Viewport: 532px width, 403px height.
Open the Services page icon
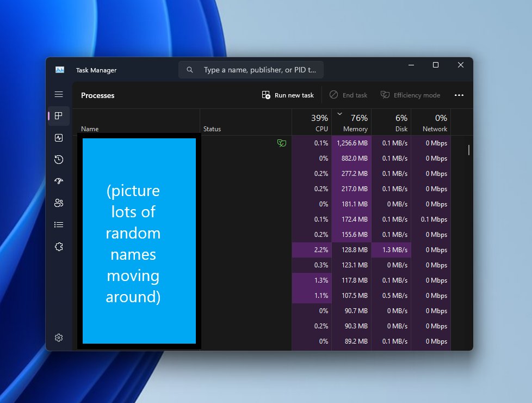pos(59,247)
